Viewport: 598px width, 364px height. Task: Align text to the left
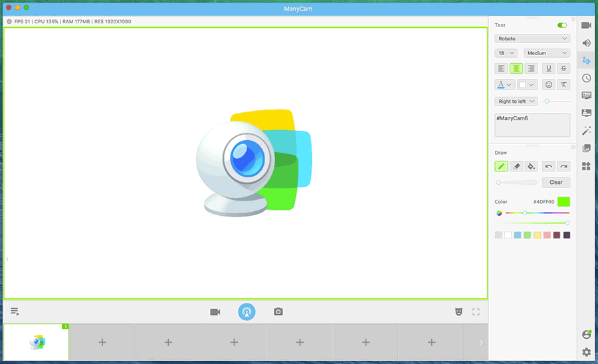pos(501,68)
